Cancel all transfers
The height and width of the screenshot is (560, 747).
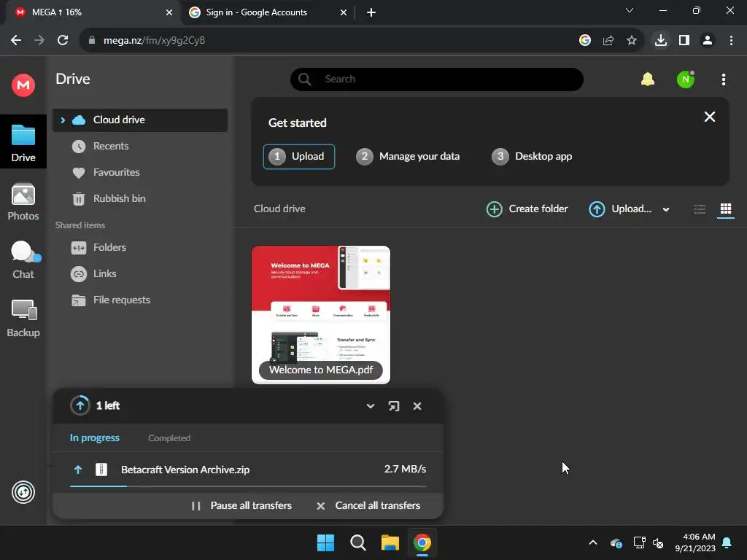point(368,506)
